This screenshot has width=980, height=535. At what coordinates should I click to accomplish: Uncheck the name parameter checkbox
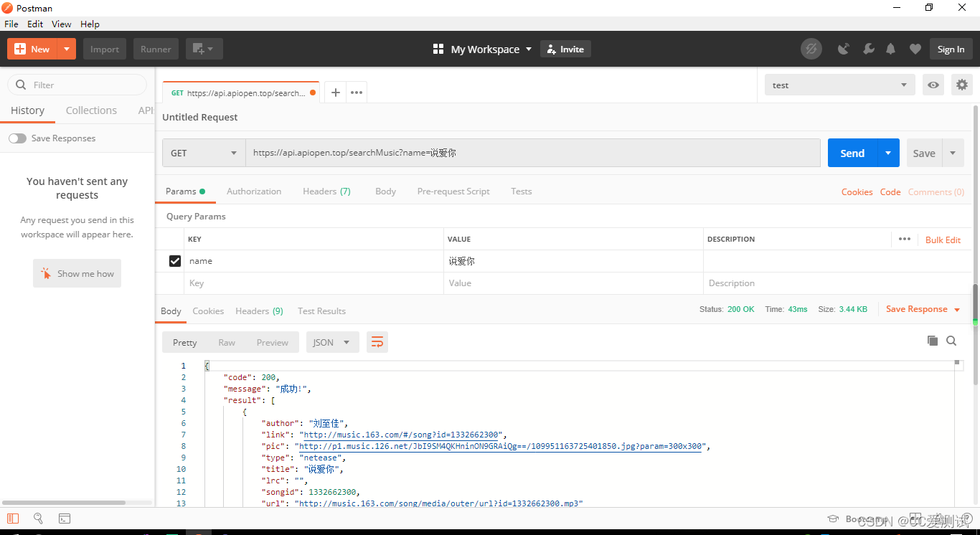174,261
